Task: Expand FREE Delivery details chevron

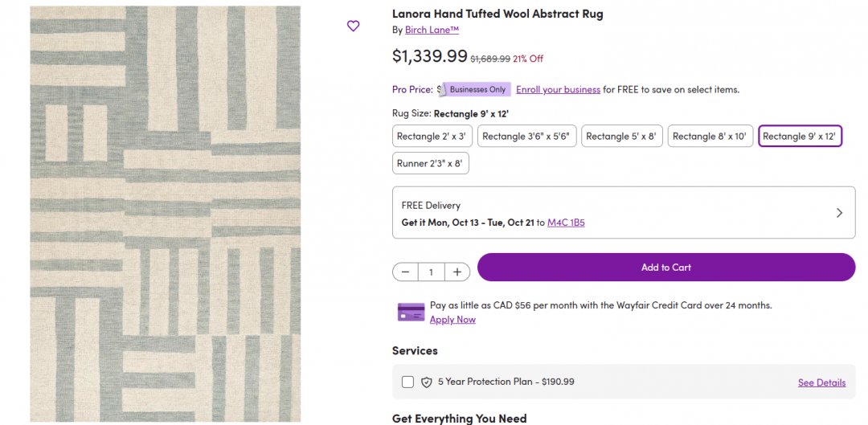Action: pyautogui.click(x=839, y=213)
